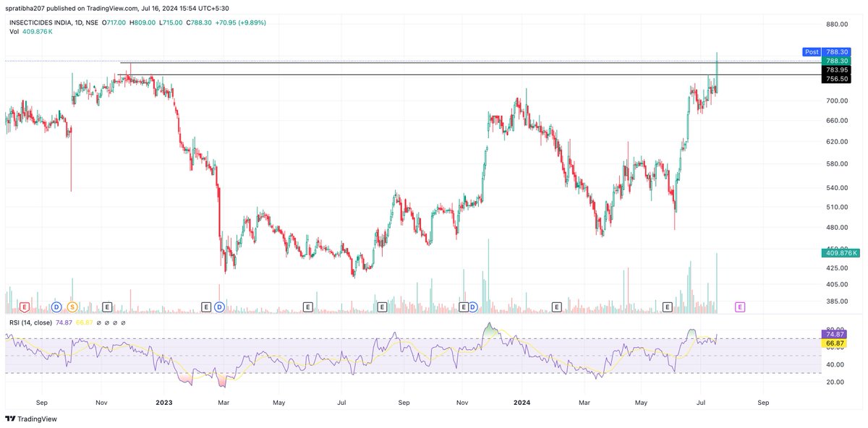Click the yellow 66.87 RSI axis label
Image resolution: width=868 pixels, height=428 pixels.
coord(834,344)
